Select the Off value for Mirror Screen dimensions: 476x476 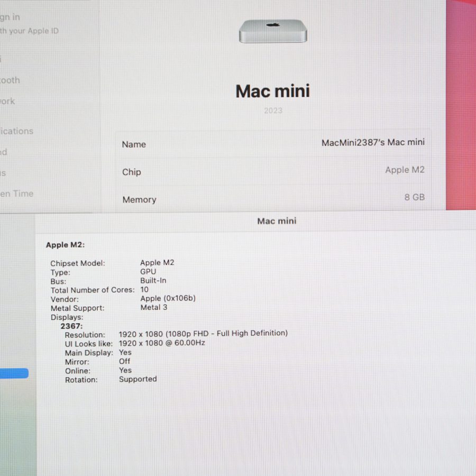coord(124,361)
